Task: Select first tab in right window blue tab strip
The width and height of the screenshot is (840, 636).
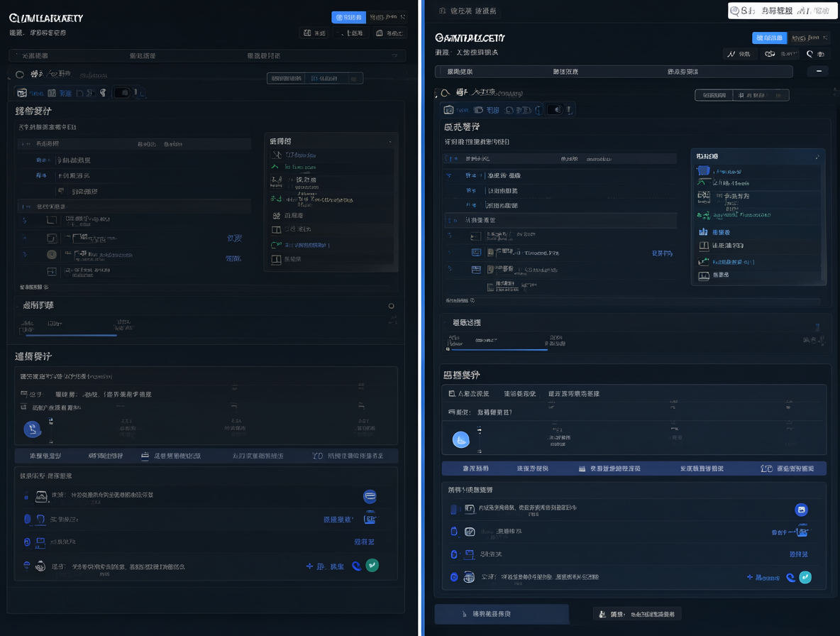Action: coord(475,468)
